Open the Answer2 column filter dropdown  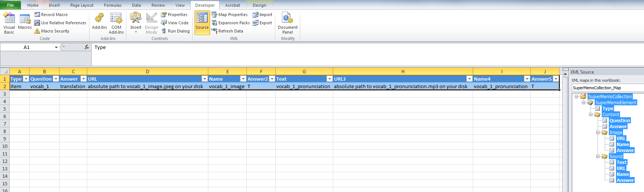coord(272,79)
